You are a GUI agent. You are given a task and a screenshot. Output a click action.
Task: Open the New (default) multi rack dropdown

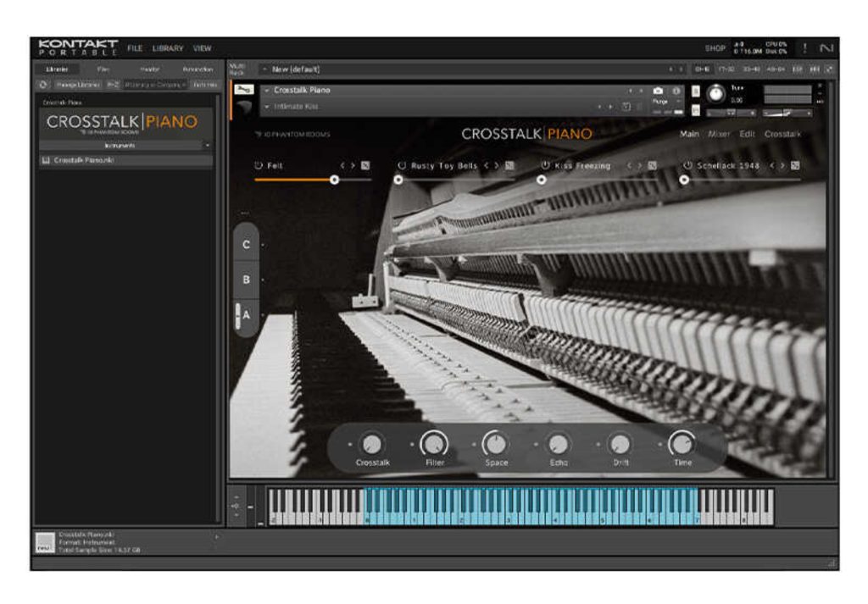[264, 69]
